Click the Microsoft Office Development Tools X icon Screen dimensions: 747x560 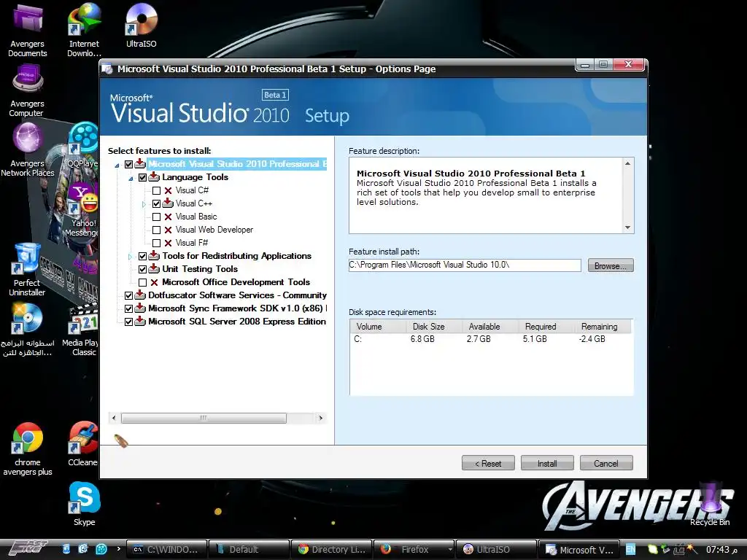point(155,282)
